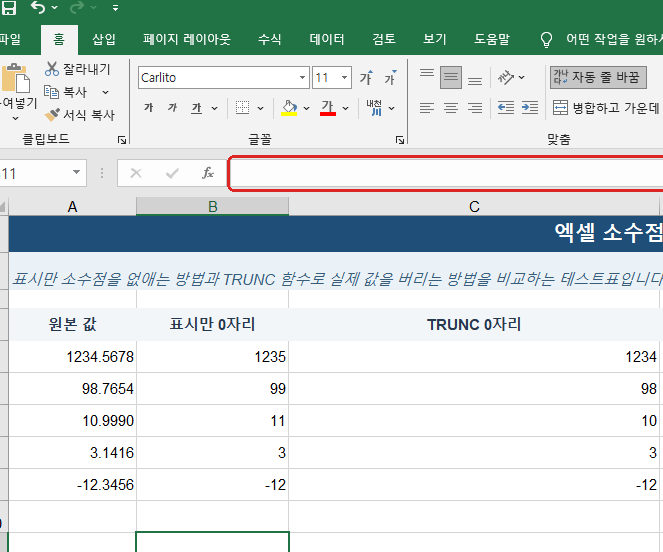663x552 pixels.
Task: Open the 데이터 tab
Action: click(x=327, y=39)
